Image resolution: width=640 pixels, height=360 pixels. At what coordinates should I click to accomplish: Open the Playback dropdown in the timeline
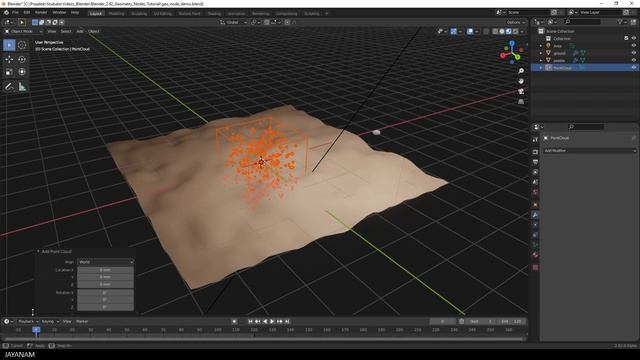pyautogui.click(x=28, y=322)
